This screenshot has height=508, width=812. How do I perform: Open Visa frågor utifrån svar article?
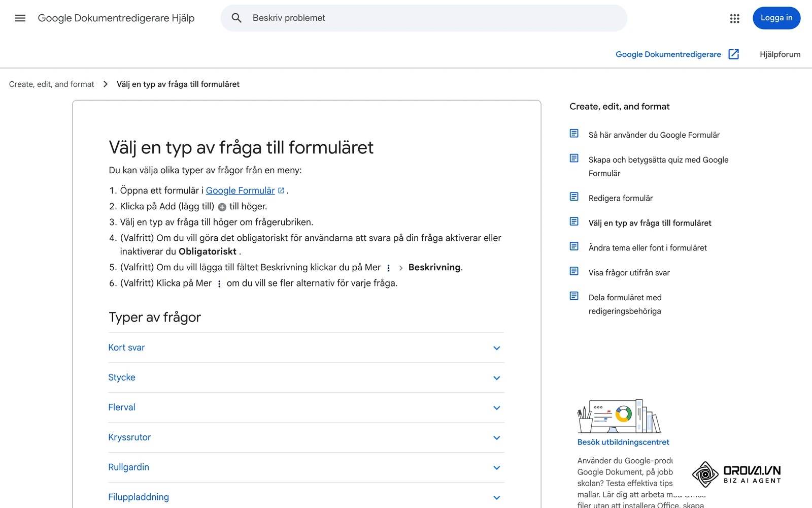pyautogui.click(x=629, y=273)
